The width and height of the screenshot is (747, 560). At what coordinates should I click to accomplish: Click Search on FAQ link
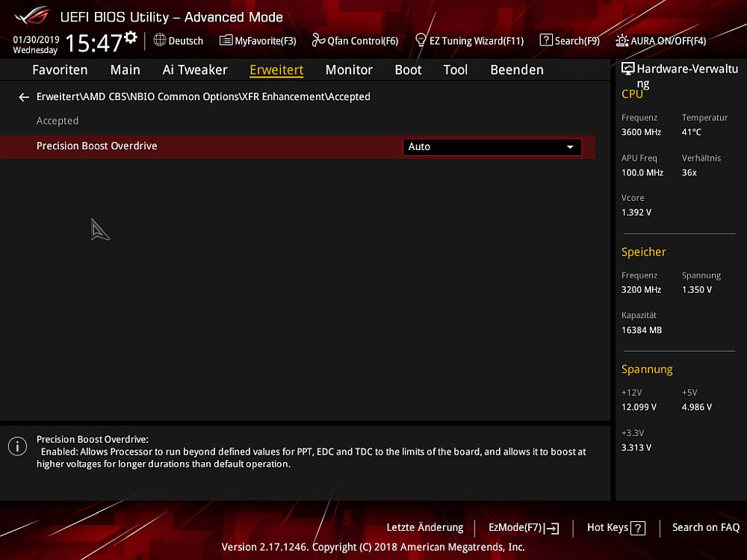tap(706, 528)
